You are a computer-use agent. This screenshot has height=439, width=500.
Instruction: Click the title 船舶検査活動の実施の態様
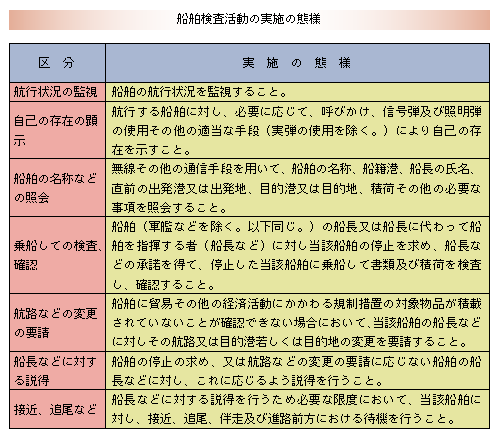(248, 19)
